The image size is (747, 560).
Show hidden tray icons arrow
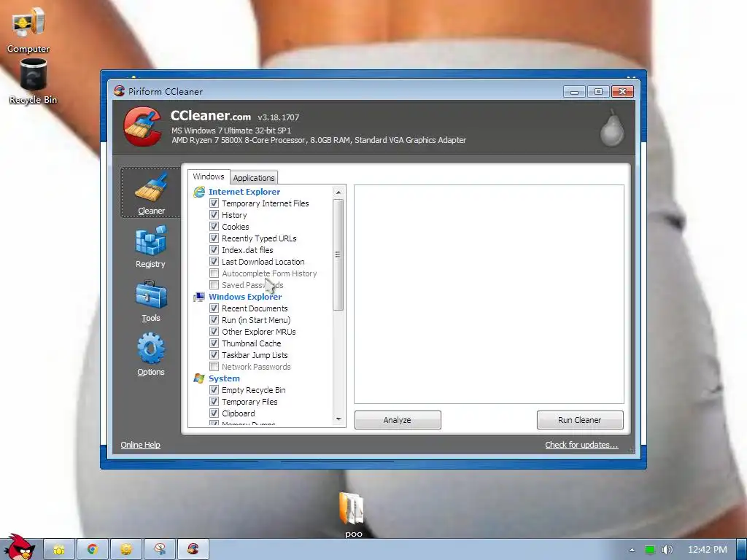632,550
